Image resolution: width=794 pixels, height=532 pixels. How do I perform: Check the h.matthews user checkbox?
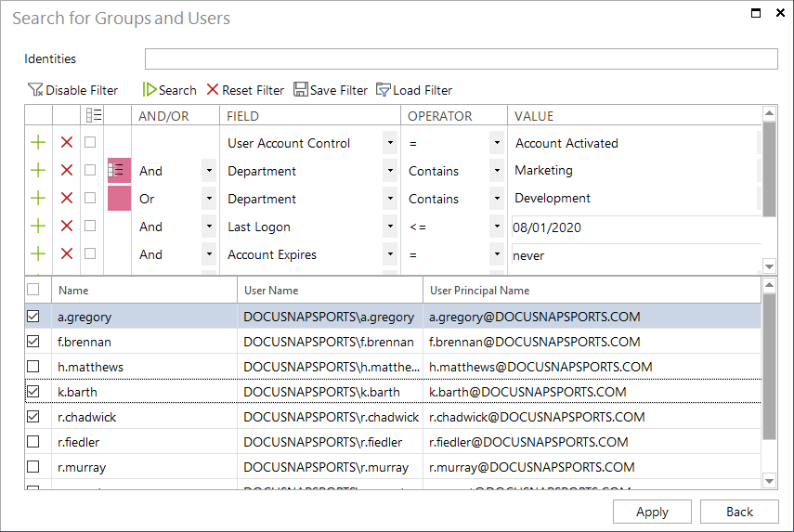[33, 367]
